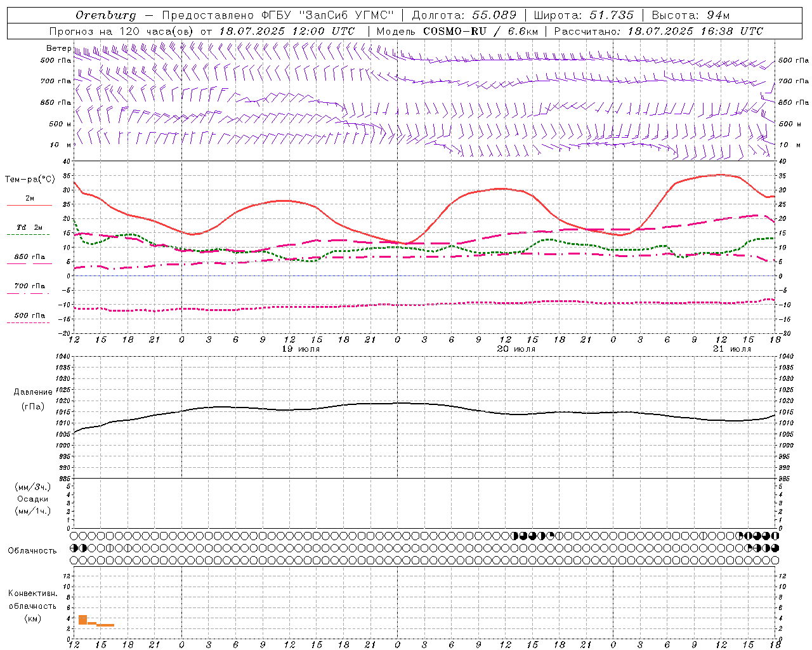Click the "19 июля" date marker
812x650 pixels.
(301, 349)
